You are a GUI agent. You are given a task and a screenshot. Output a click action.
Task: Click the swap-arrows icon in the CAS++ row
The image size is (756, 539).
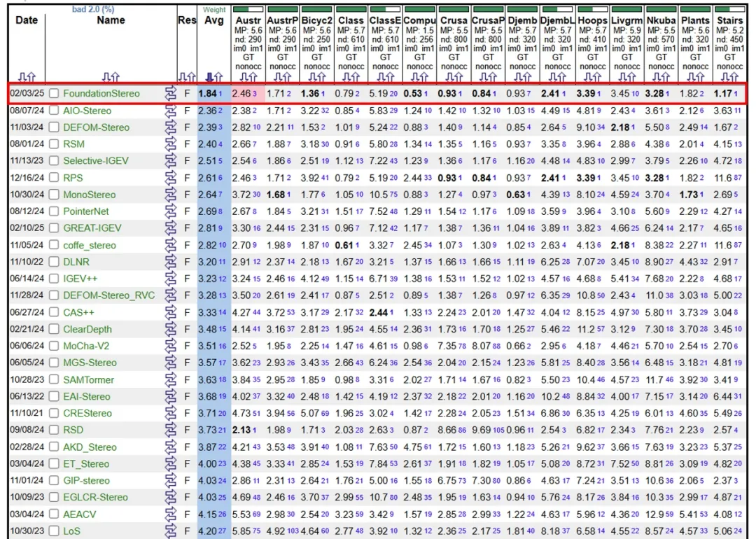(170, 312)
